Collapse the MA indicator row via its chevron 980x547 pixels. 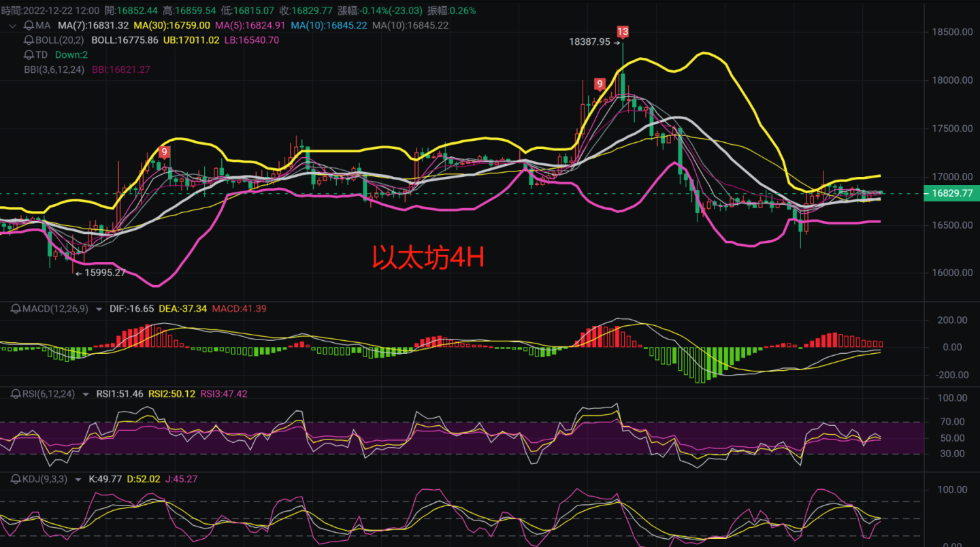(12, 24)
